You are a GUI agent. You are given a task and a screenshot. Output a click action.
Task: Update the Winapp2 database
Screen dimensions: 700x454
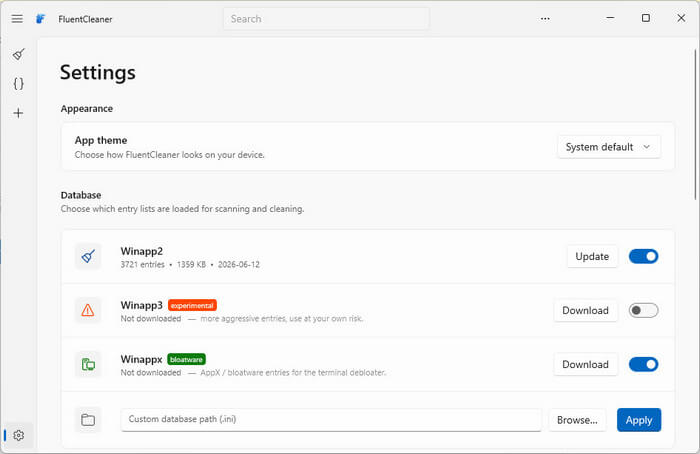coord(592,256)
